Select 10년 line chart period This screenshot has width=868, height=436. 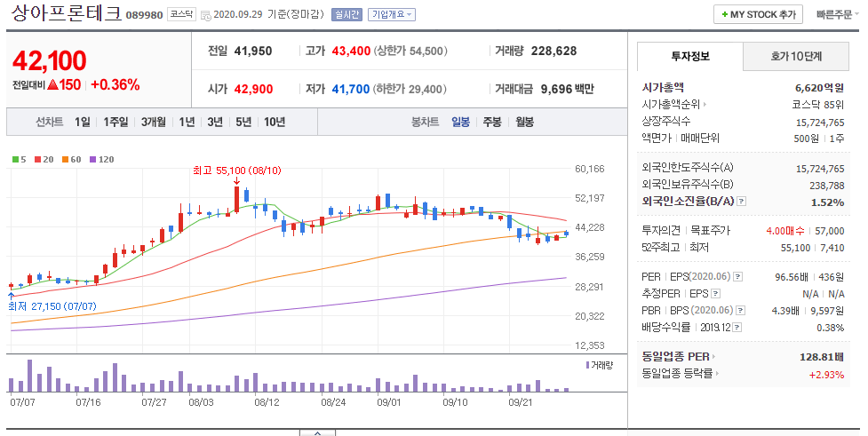[x=275, y=122]
